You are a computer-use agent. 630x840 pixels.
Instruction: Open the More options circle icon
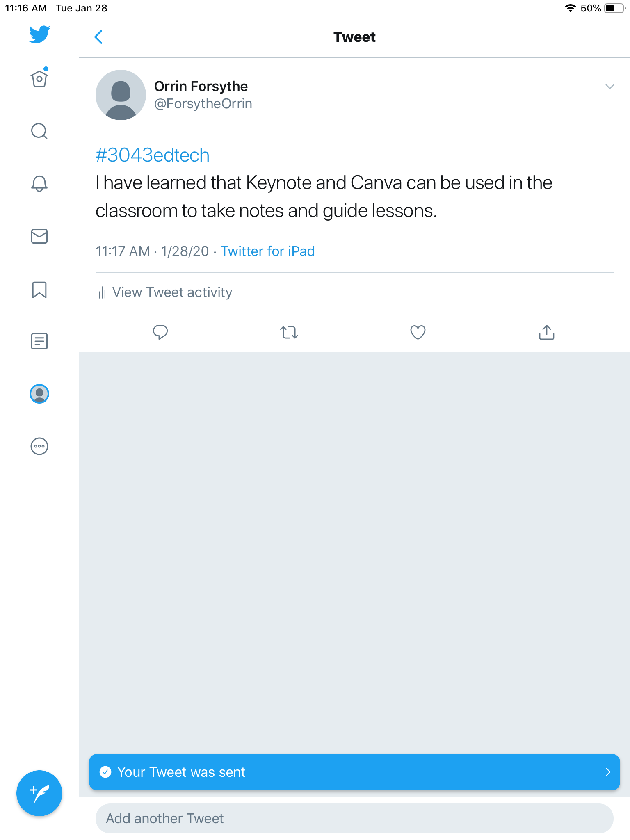(x=39, y=446)
